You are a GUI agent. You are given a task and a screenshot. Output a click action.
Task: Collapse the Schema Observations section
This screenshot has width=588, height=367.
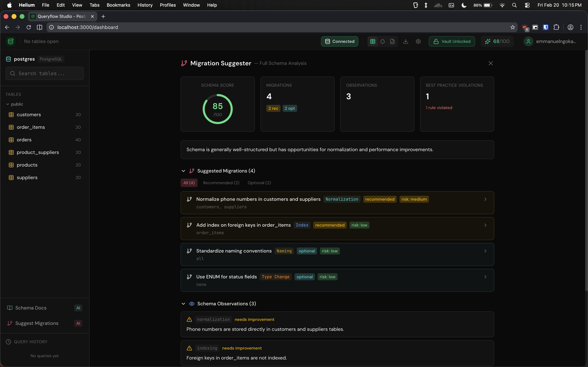(x=183, y=304)
